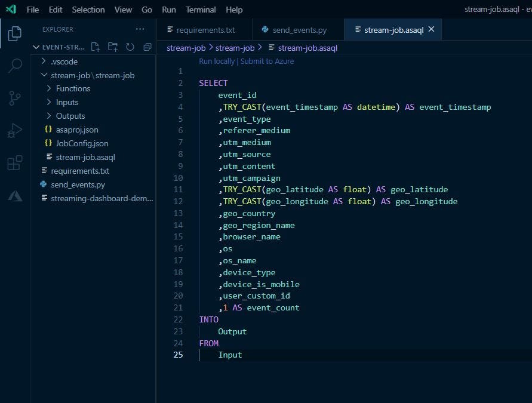This screenshot has width=532, height=403.
Task: Open JobConfig.json in the file tree
Action: pyautogui.click(x=82, y=143)
